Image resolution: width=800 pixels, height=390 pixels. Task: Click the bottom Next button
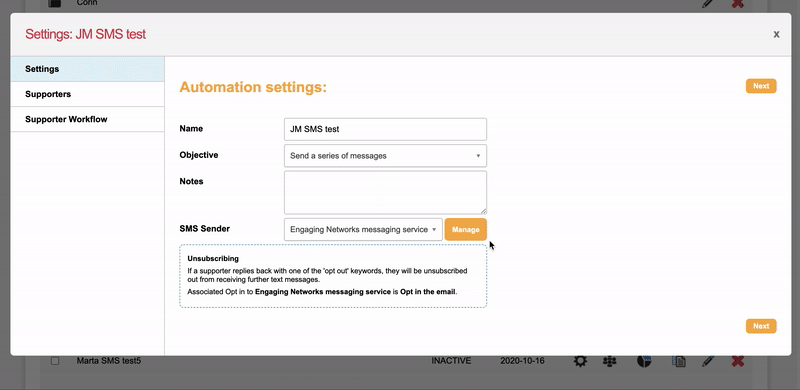(x=761, y=326)
